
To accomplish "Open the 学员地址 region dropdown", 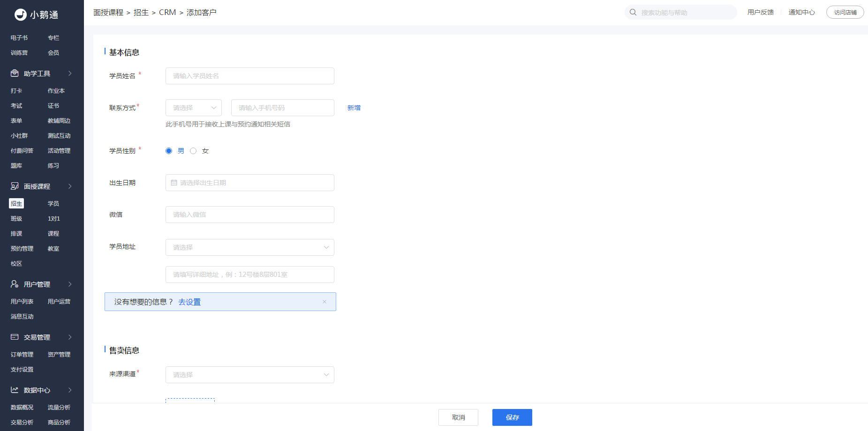I will [x=250, y=247].
